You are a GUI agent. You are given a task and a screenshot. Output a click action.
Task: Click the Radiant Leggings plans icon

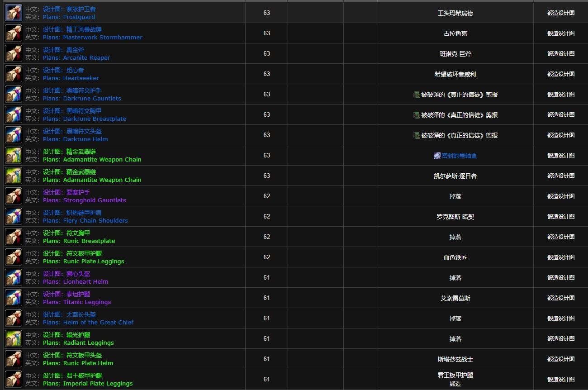pyautogui.click(x=14, y=339)
